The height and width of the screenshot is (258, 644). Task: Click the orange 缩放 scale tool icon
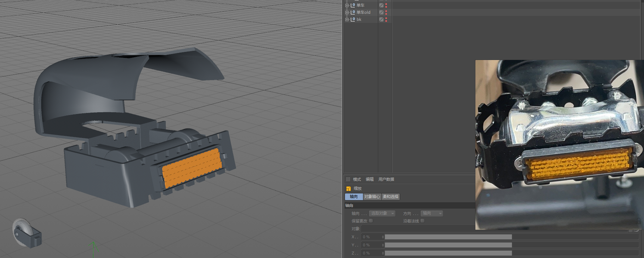pyautogui.click(x=348, y=189)
